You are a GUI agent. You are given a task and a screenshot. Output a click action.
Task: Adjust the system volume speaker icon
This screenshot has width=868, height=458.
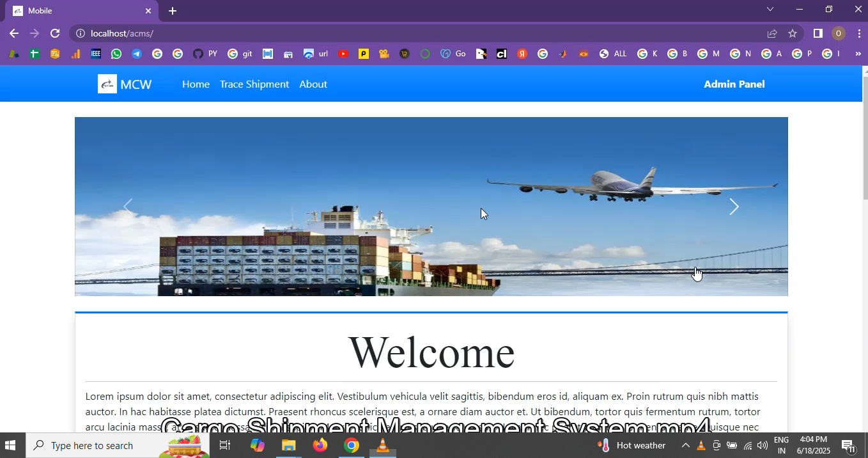[x=762, y=445]
